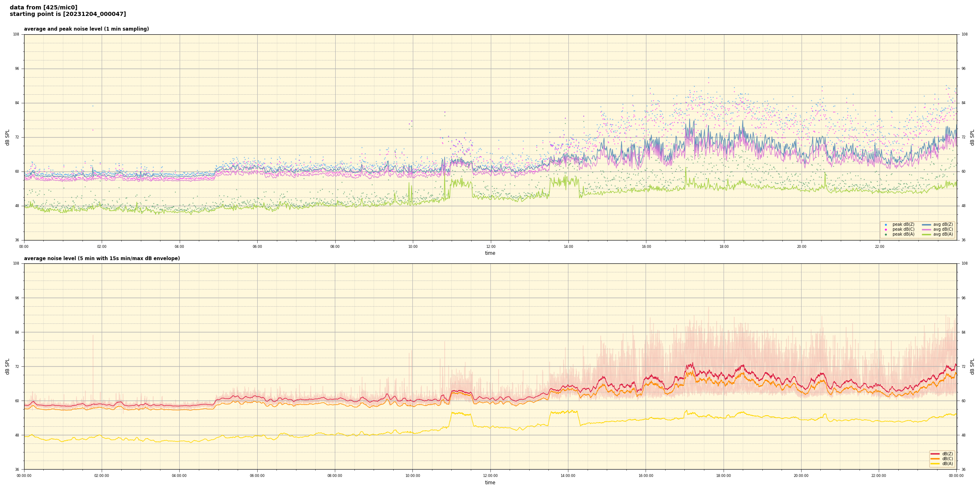Click the avg dB(C) legend line
This screenshot has height=490, width=980.
point(927,229)
